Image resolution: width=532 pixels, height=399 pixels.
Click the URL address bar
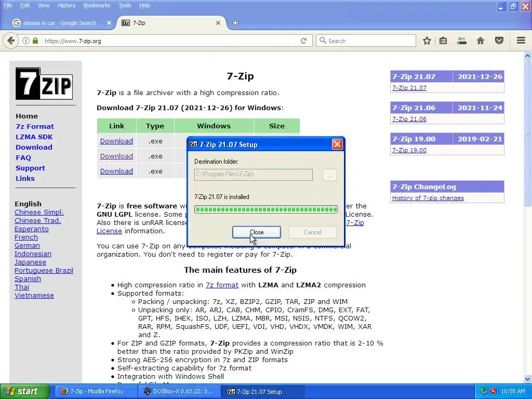tap(170, 41)
